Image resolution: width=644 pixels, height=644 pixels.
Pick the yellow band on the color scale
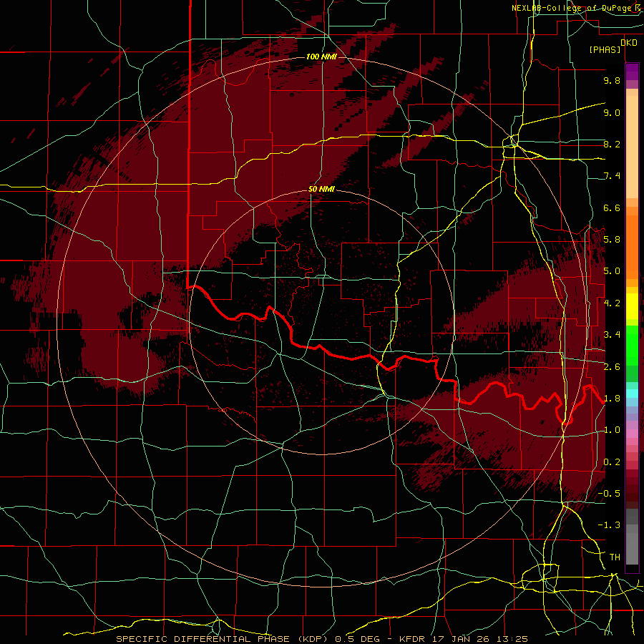coord(632,306)
